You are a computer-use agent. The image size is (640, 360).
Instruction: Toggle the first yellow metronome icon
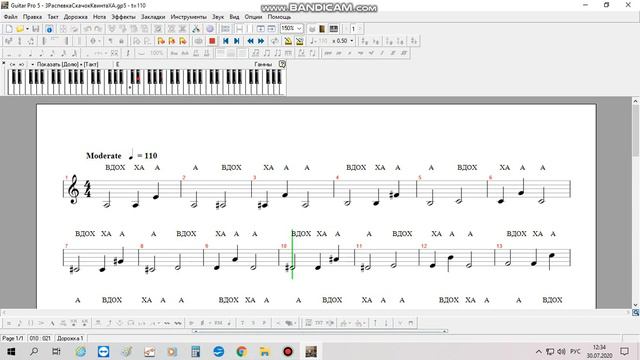[x=288, y=41]
